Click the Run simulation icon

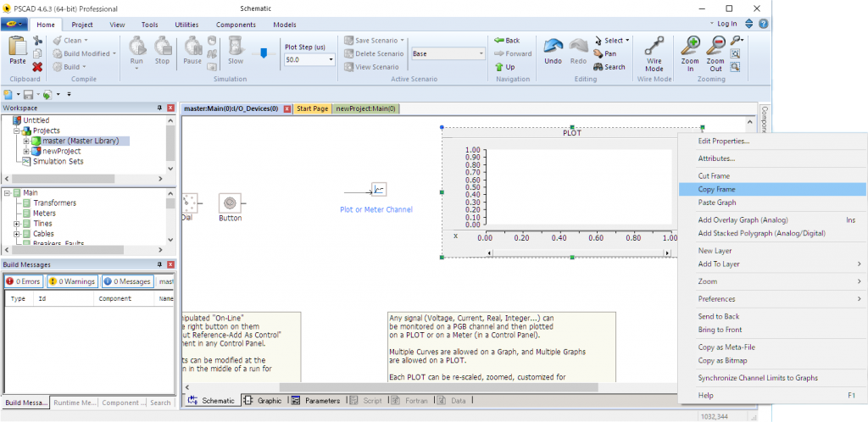click(136, 47)
